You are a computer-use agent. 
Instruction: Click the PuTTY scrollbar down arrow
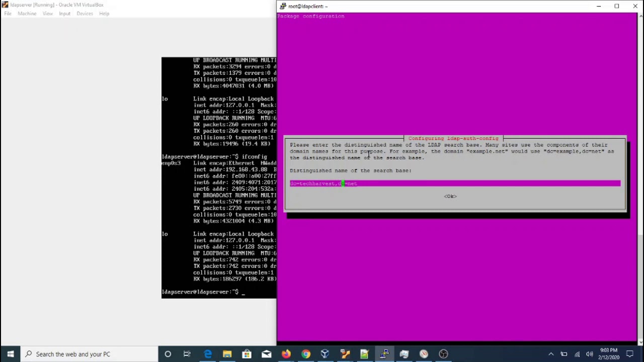point(640,342)
